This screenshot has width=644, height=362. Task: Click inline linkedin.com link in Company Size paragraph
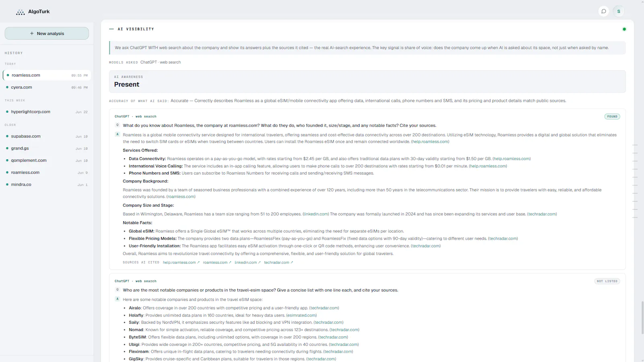point(316,214)
